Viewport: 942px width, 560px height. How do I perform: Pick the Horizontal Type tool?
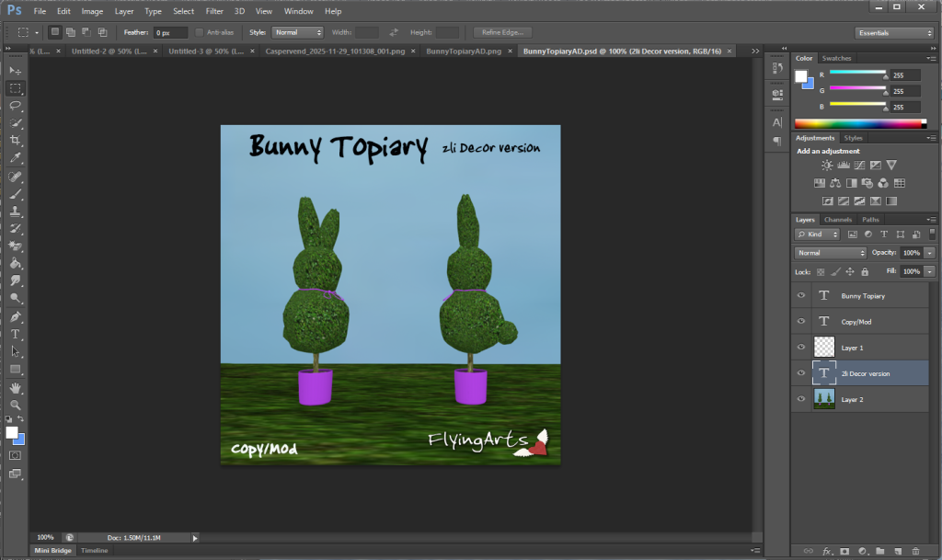pos(16,334)
